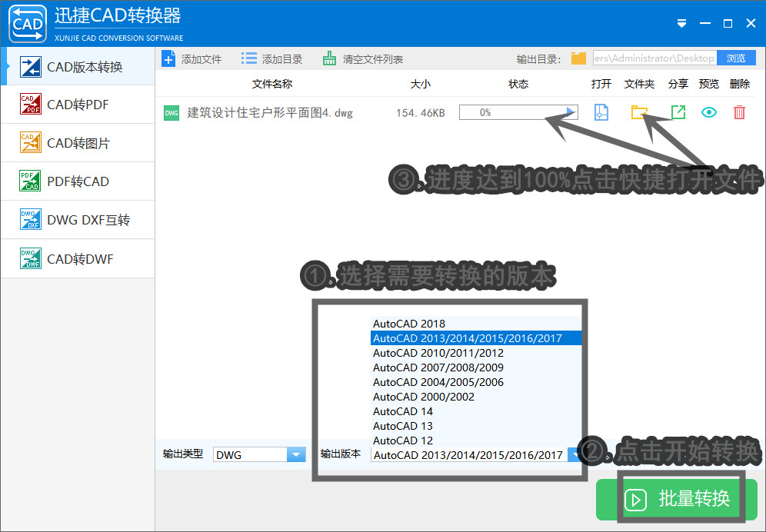Choose AutoCAD 12 from the list
Viewport: 766px width, 532px height.
tap(476, 441)
